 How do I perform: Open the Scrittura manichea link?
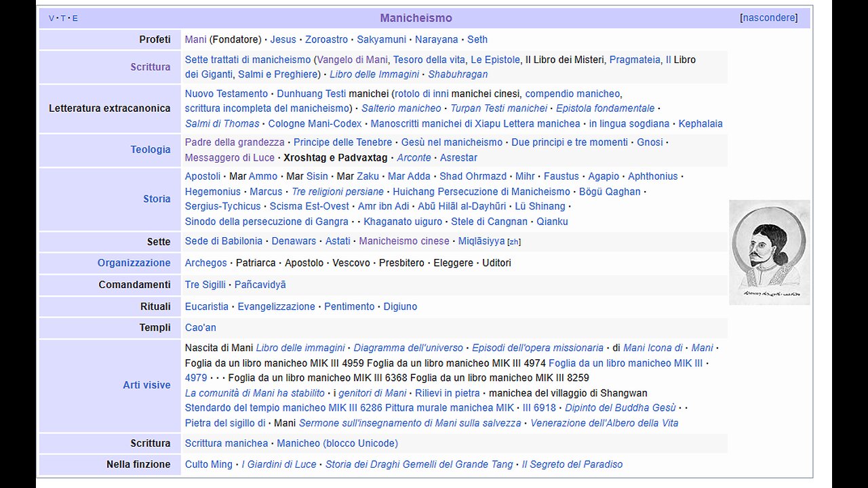pyautogui.click(x=226, y=443)
